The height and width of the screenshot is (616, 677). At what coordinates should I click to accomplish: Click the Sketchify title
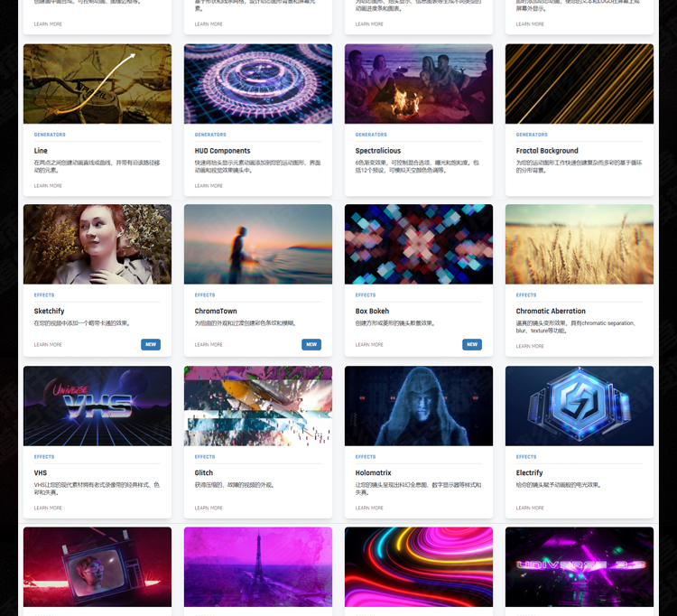tap(50, 311)
